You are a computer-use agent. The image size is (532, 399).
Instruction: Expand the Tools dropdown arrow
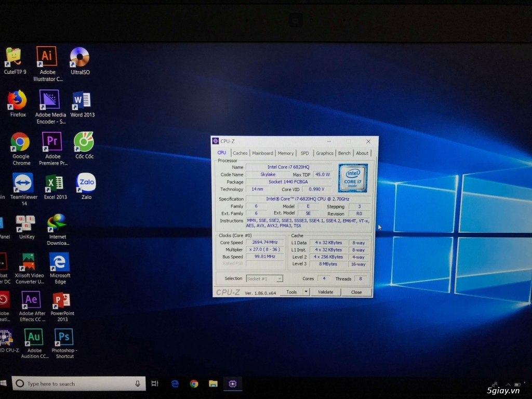pos(306,292)
